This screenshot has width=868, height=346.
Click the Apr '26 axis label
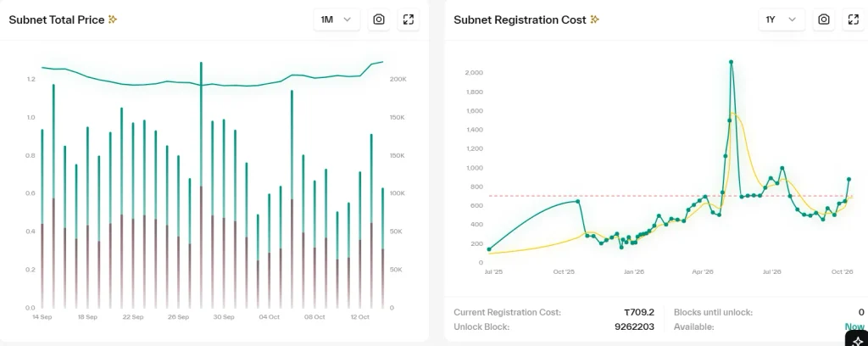tap(703, 272)
